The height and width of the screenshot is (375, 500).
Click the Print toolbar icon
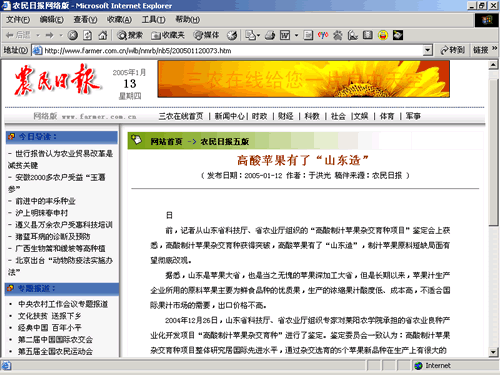pos(270,35)
